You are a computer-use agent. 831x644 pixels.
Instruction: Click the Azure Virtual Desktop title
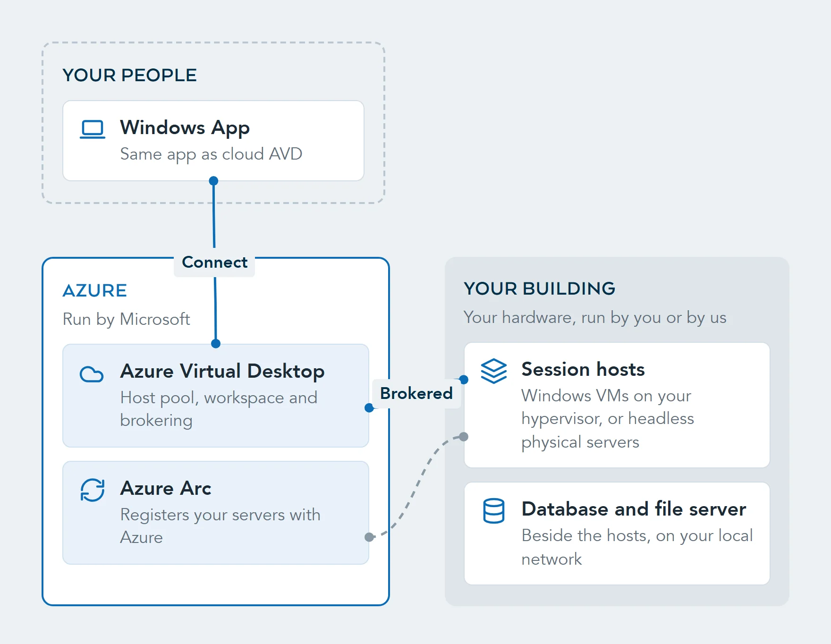point(222,371)
